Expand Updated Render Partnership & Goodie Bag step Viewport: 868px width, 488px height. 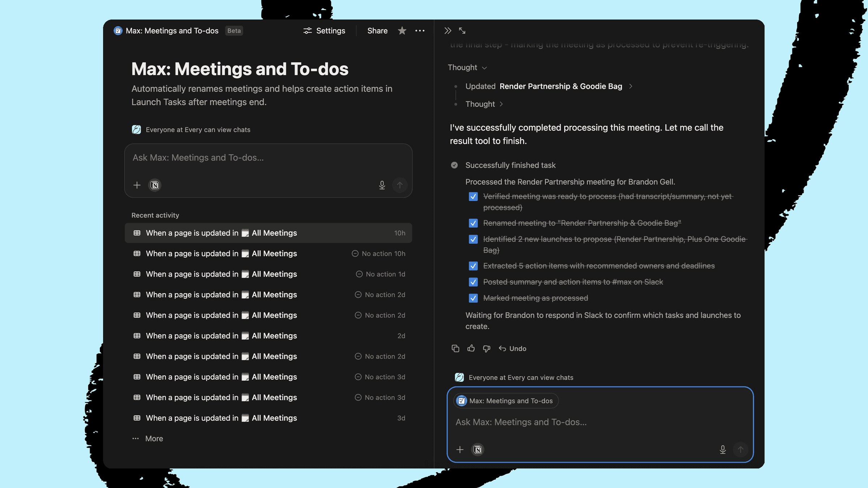(x=630, y=86)
